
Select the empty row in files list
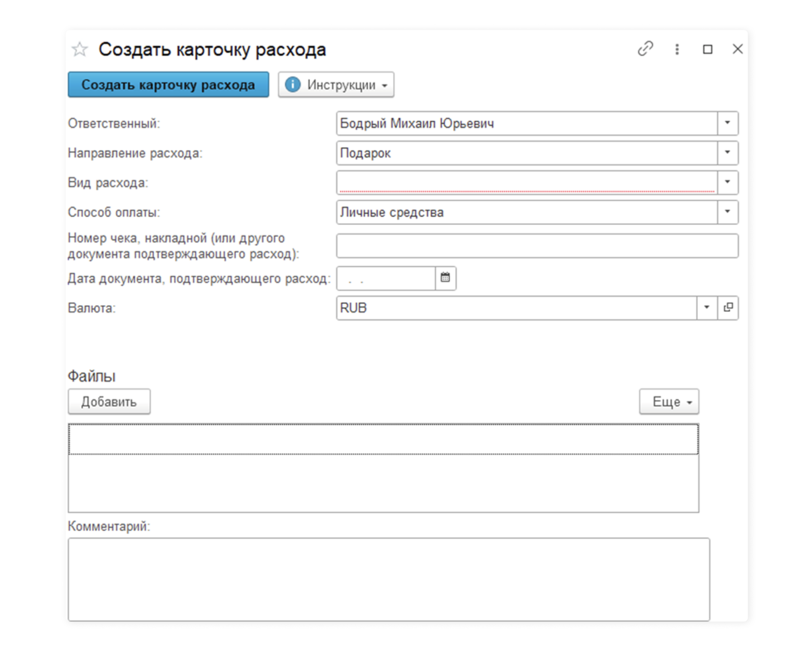[x=383, y=439]
